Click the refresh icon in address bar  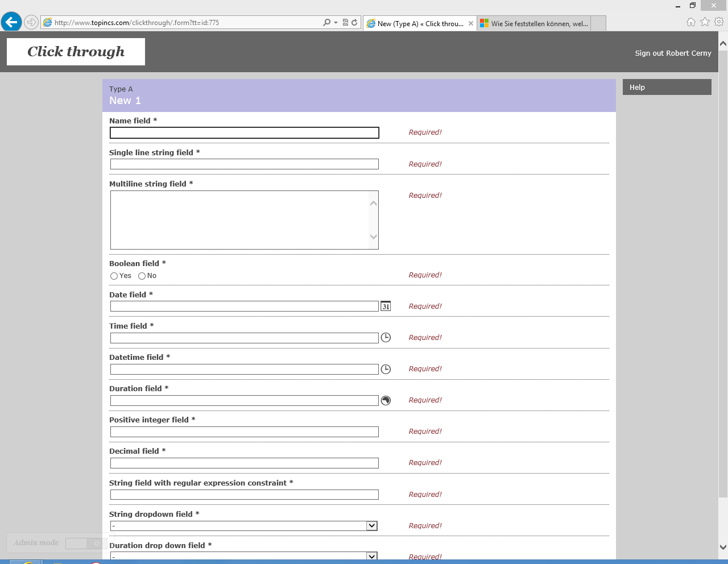tap(354, 23)
